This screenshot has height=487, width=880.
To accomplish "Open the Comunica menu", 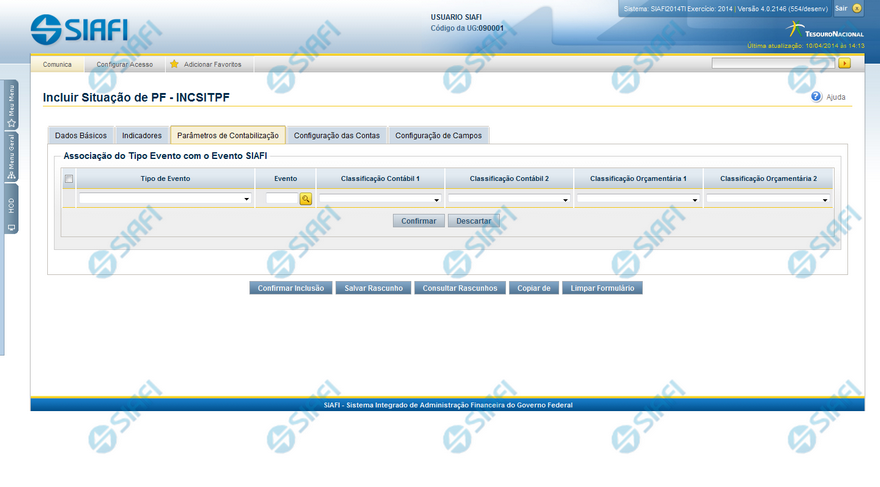I will tap(57, 64).
